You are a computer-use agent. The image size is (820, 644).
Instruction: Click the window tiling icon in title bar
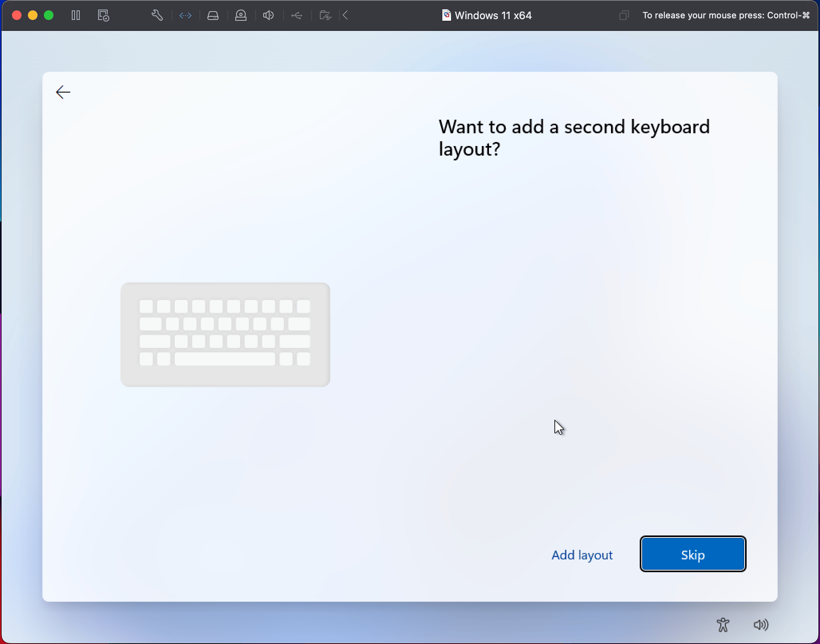(624, 16)
